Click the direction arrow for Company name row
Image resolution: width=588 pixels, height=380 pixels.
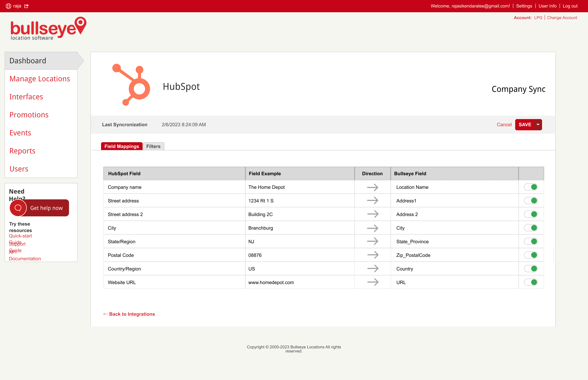372,187
